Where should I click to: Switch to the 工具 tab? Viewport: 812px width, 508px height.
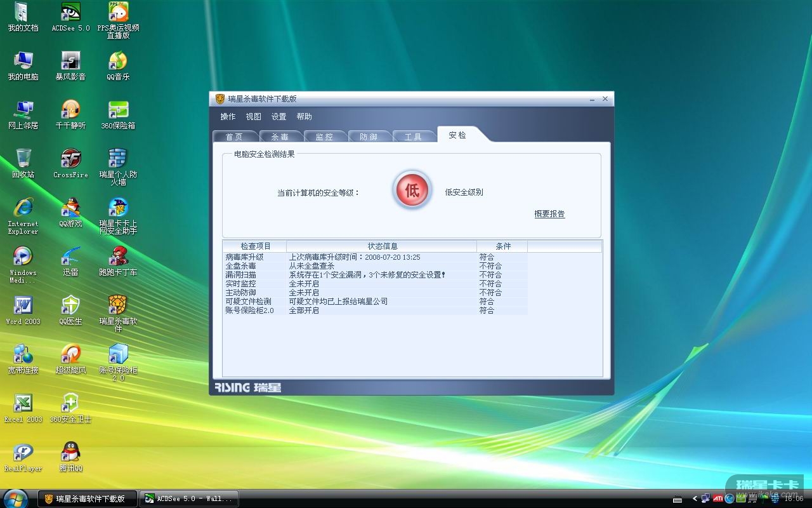point(413,137)
